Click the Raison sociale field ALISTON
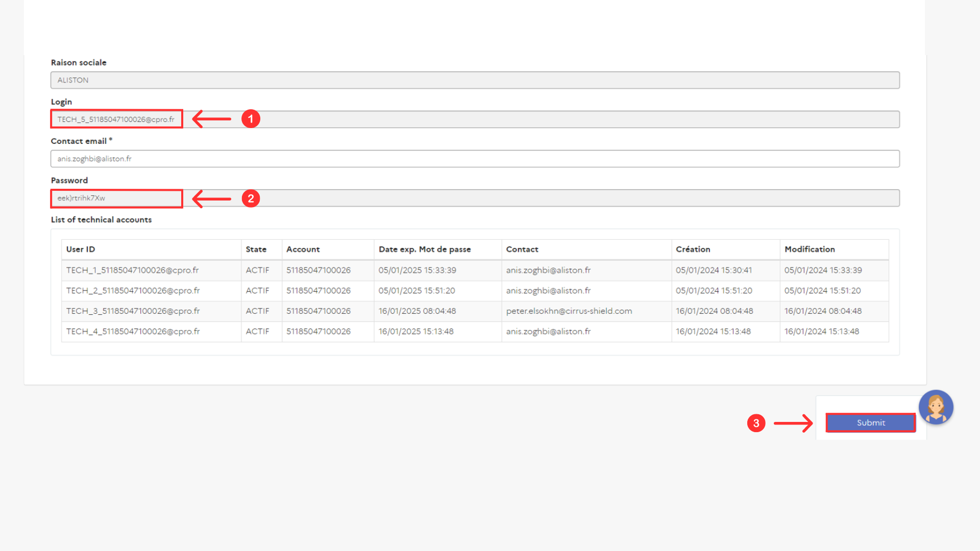Viewport: 980px width, 551px height. coord(475,80)
